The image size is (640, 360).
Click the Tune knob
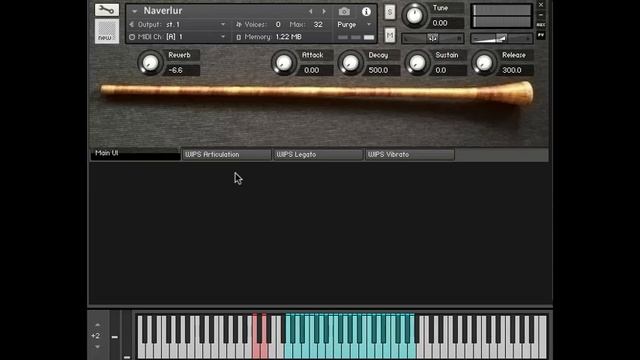[x=414, y=16]
